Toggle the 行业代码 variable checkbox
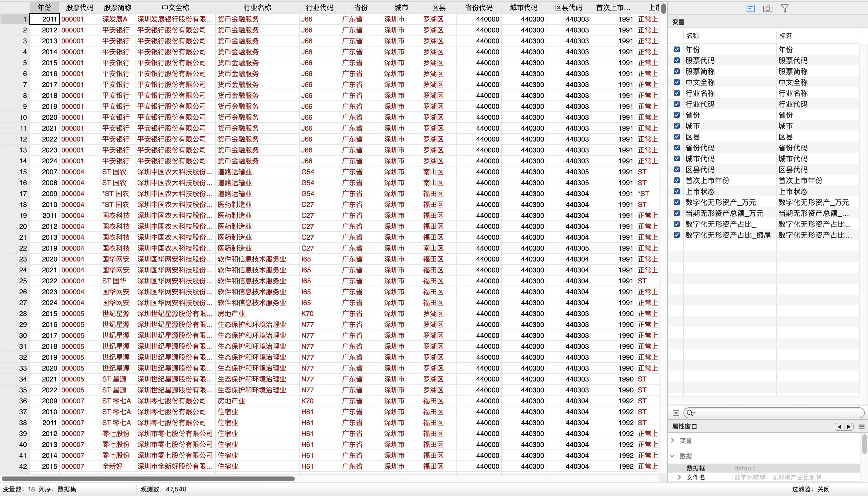This screenshot has height=496, width=868. point(677,104)
